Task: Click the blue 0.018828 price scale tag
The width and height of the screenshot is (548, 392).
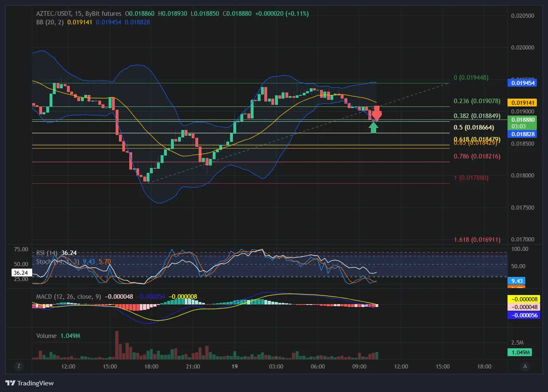Action: tap(522, 134)
